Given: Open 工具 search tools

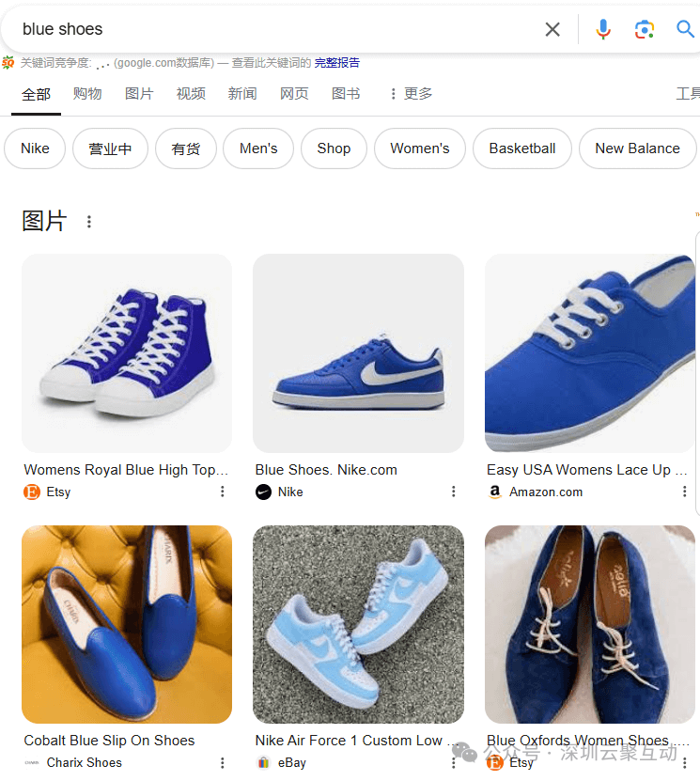Looking at the screenshot, I should [x=688, y=94].
